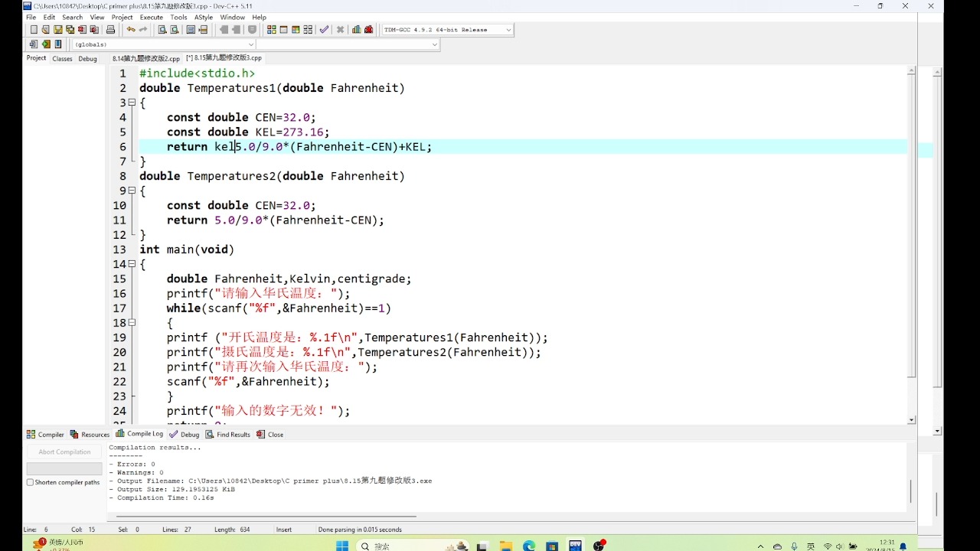Click the Stop execution X icon
Viewport: 980px width, 551px height.
coord(341,30)
